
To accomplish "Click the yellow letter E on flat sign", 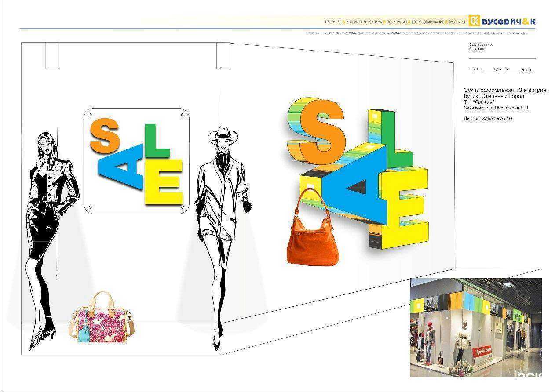I will [x=164, y=182].
